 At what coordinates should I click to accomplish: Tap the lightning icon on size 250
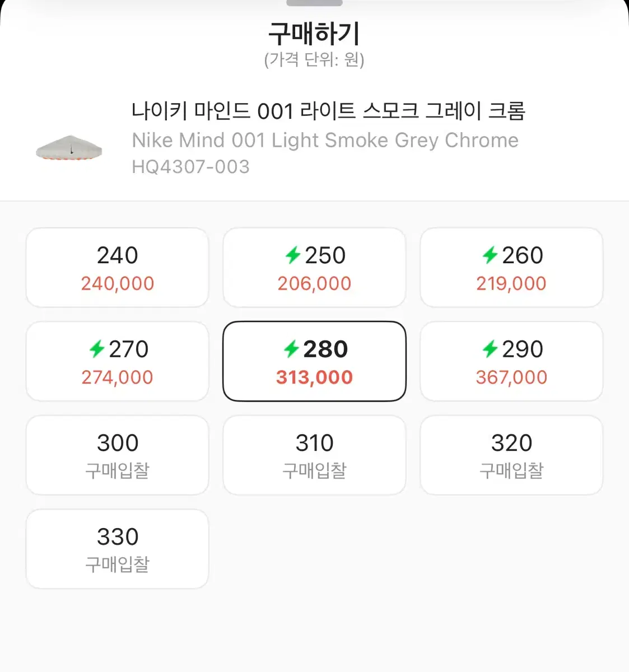click(293, 255)
